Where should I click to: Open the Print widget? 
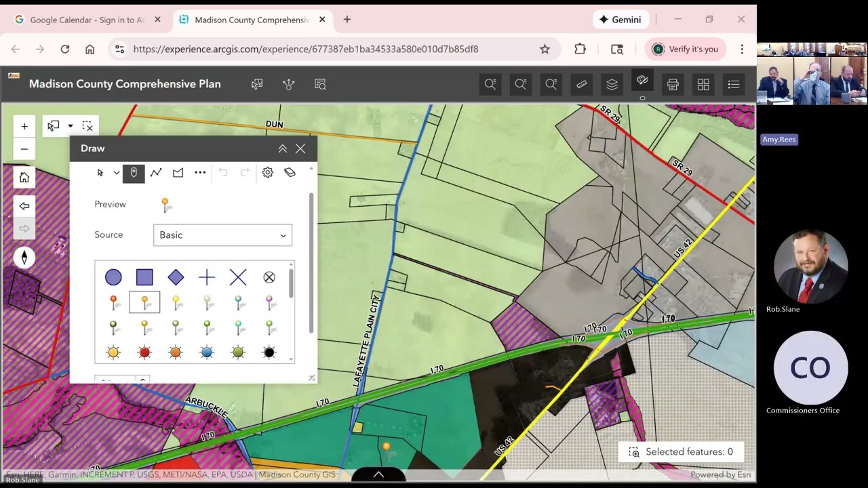point(673,85)
